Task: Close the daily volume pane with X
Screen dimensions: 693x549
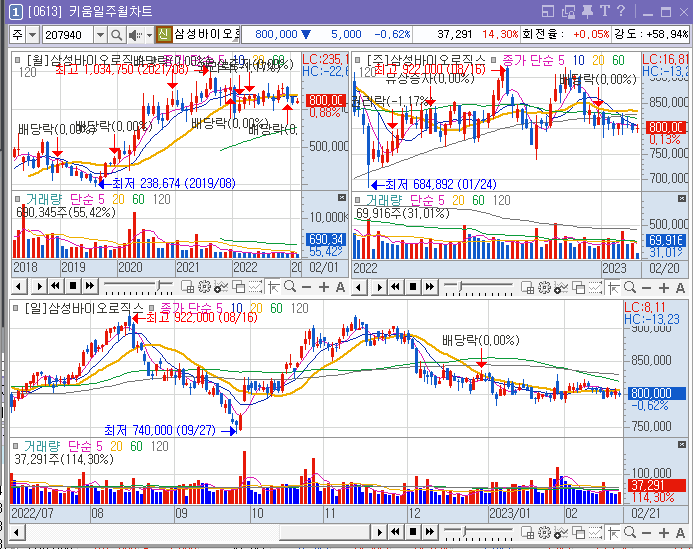Action: coord(682,444)
